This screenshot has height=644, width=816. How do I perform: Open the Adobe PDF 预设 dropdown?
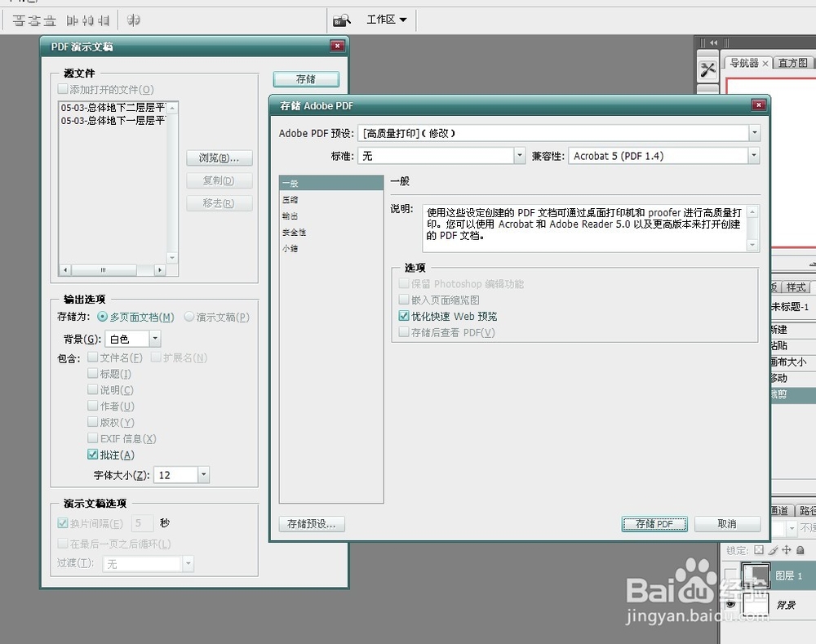point(755,133)
